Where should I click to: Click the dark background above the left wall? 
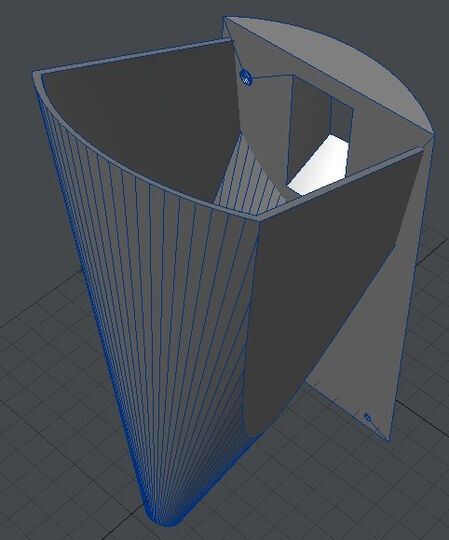tap(103, 28)
